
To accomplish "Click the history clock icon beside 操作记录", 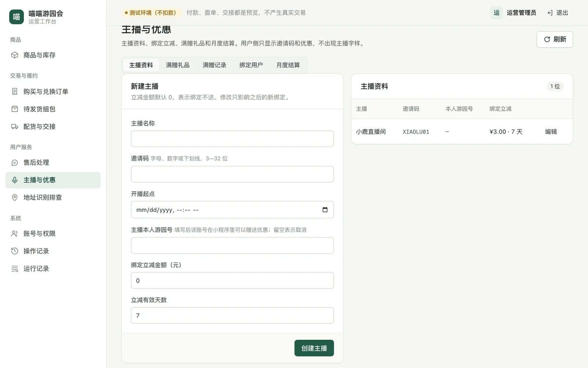I will [15, 251].
